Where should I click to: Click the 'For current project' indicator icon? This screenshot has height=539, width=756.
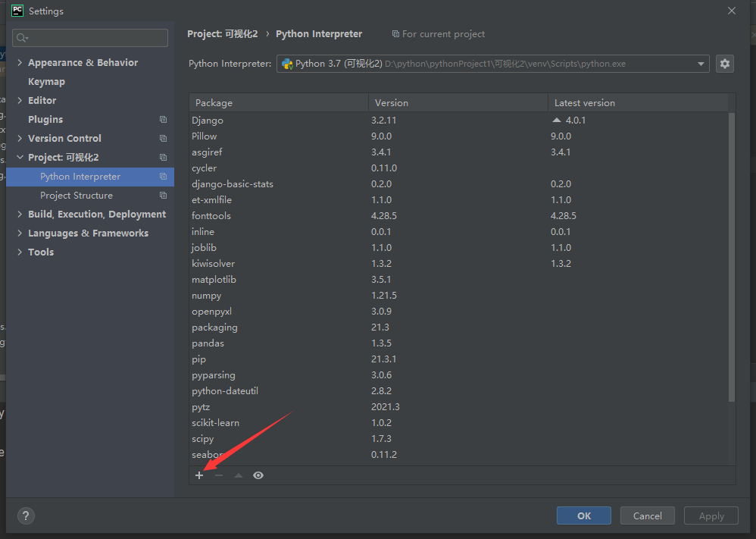pyautogui.click(x=395, y=33)
